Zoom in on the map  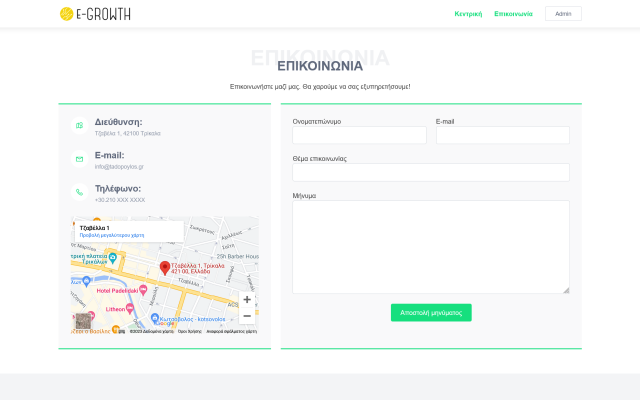click(x=247, y=299)
